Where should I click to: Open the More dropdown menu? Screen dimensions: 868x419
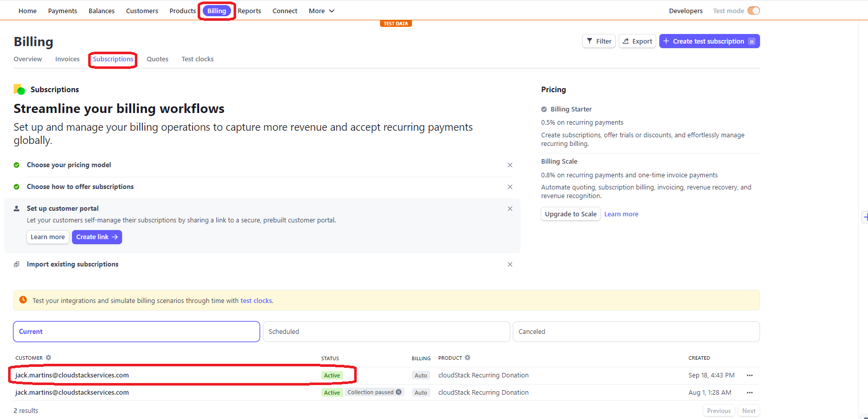point(322,11)
